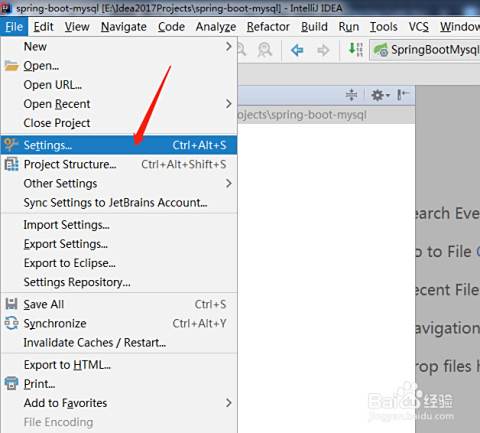The width and height of the screenshot is (480, 433).
Task: Choose Project Structure... from File menu
Action: pyautogui.click(x=119, y=164)
